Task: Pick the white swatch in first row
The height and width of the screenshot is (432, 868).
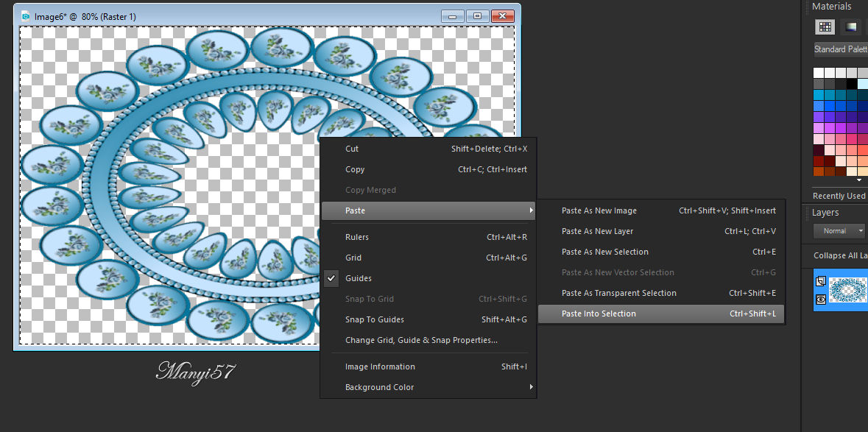Action: pyautogui.click(x=819, y=73)
